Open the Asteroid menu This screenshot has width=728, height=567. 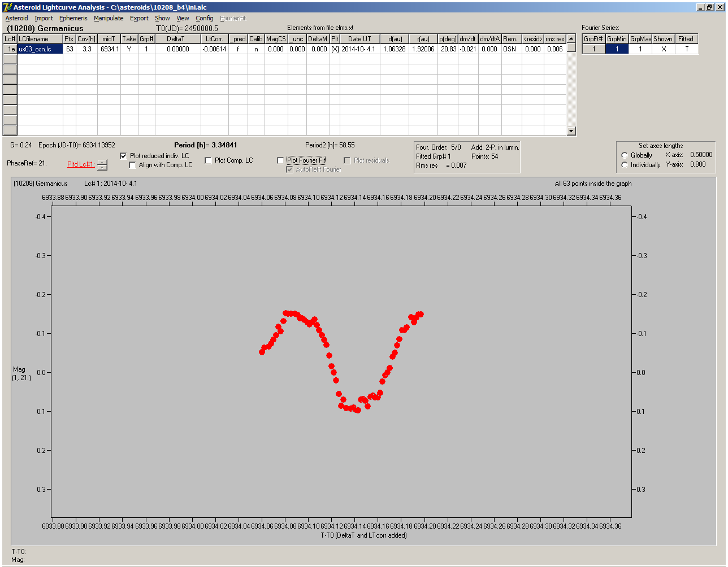coord(16,18)
